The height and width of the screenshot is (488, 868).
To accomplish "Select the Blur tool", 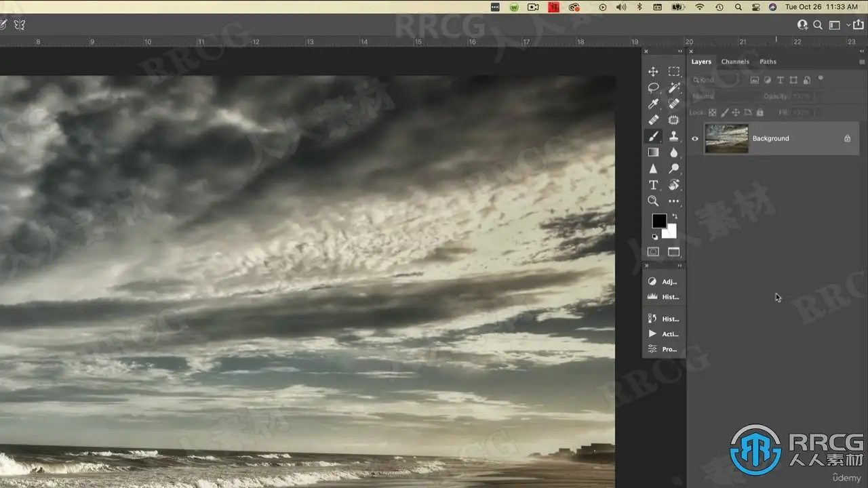I will click(673, 152).
